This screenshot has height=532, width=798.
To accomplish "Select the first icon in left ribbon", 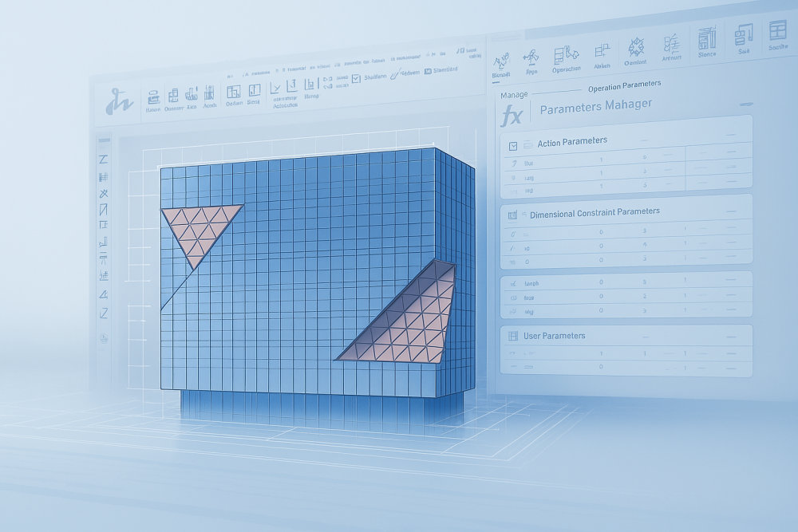I will (152, 97).
